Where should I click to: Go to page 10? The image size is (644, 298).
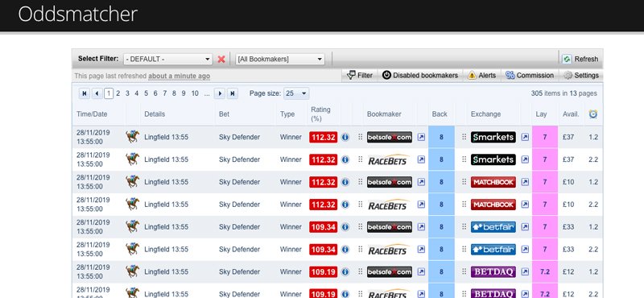(x=195, y=93)
